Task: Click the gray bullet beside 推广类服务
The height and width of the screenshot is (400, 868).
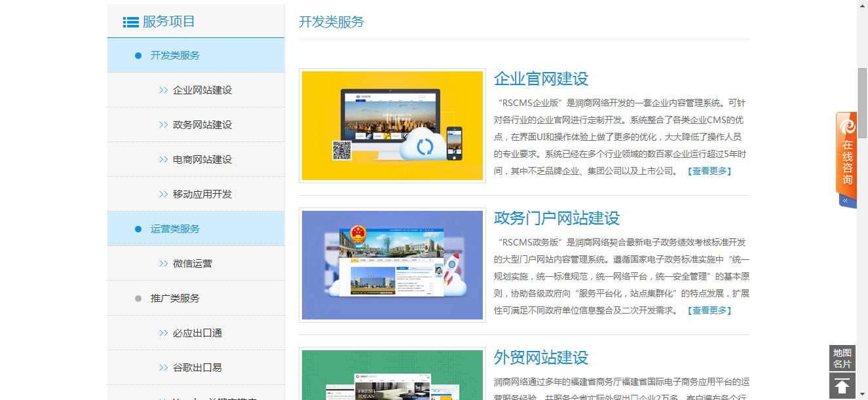Action: click(x=138, y=299)
